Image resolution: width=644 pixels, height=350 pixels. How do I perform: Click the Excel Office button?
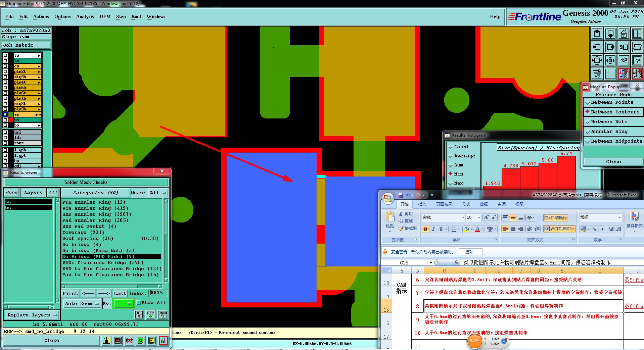point(388,198)
